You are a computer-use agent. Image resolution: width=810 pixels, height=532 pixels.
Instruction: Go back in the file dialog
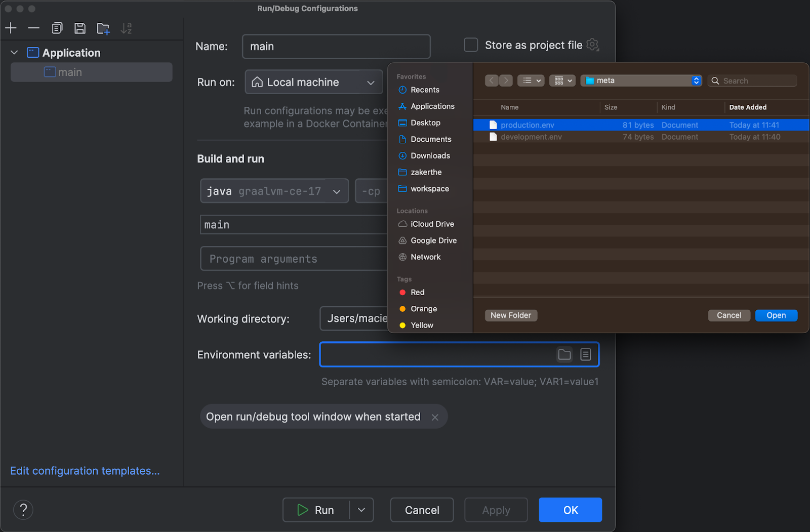pyautogui.click(x=492, y=80)
